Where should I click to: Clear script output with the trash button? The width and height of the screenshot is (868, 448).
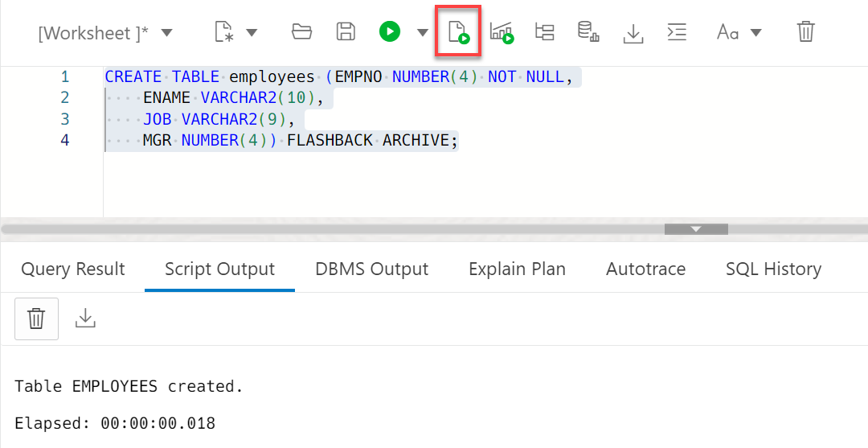coord(36,319)
